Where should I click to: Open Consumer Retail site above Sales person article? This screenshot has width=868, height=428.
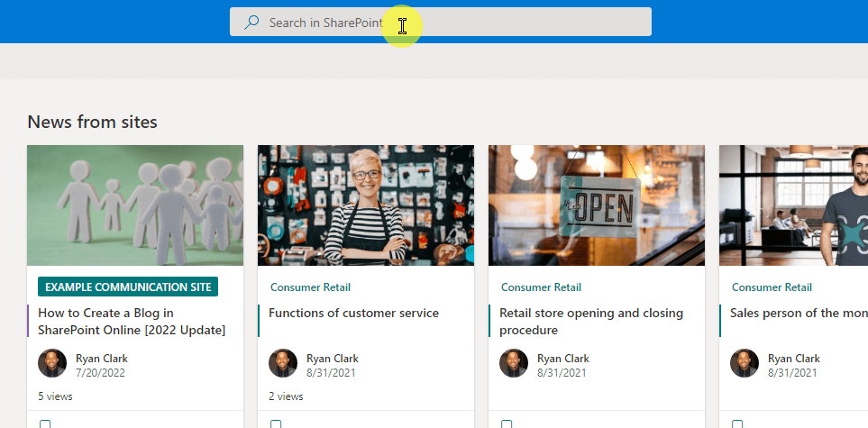click(772, 287)
